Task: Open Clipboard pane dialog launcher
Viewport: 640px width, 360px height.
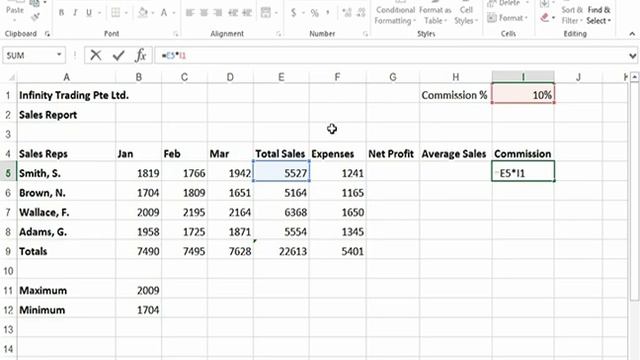Action: pos(47,34)
